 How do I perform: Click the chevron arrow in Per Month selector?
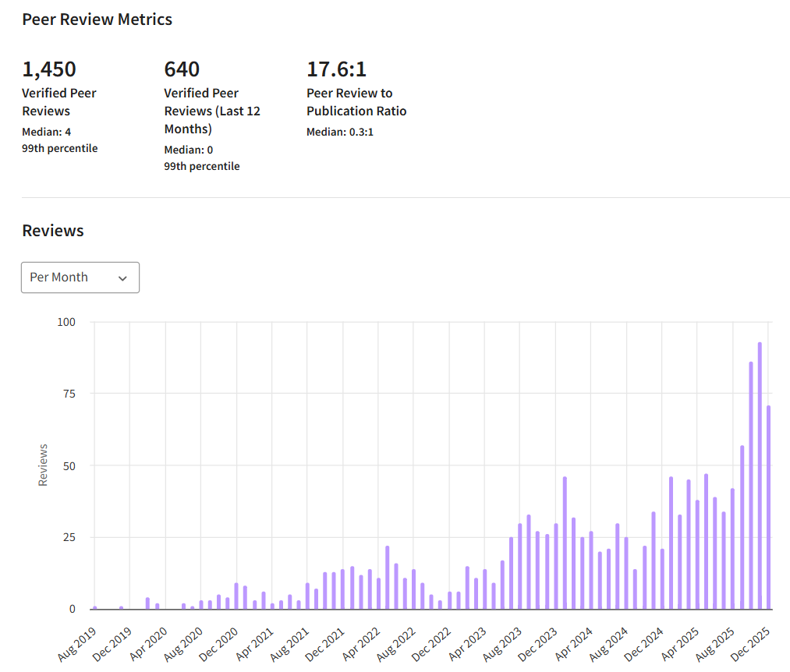click(x=122, y=278)
